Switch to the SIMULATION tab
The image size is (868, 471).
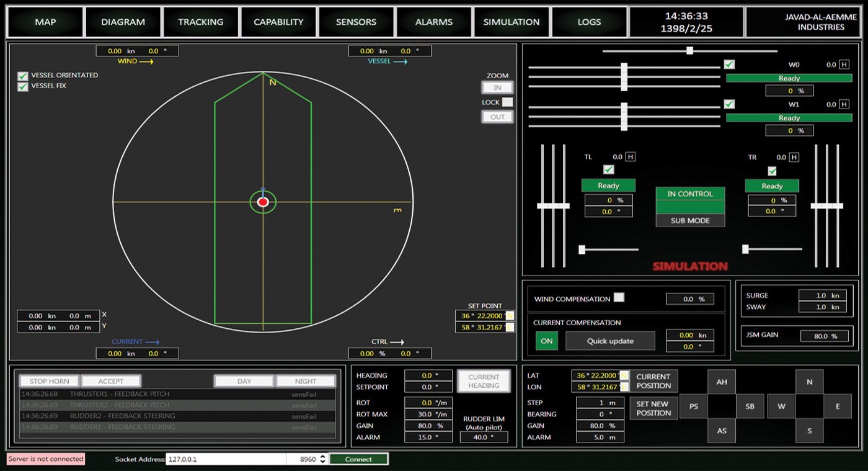pos(511,22)
